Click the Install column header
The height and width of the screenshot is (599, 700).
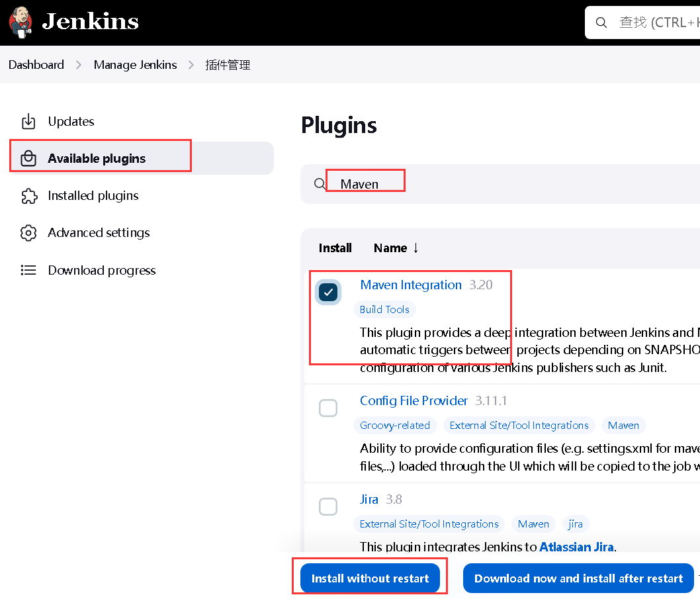[x=335, y=248]
